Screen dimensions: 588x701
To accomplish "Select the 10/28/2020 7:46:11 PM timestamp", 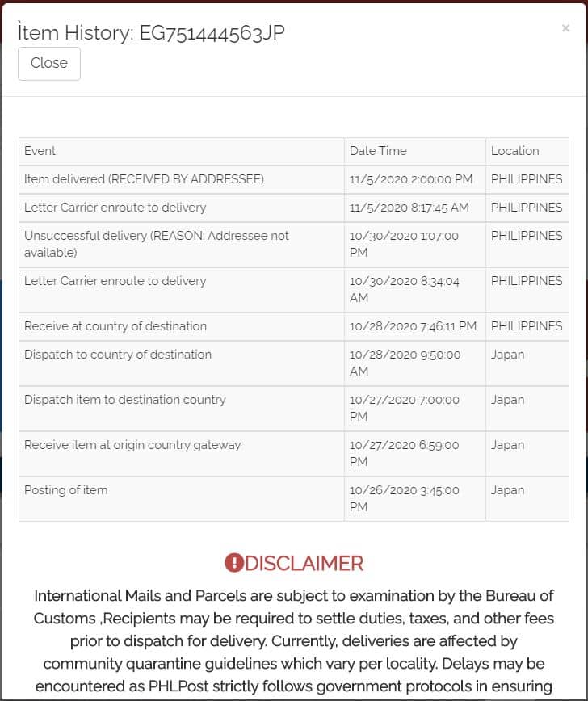I will [413, 326].
